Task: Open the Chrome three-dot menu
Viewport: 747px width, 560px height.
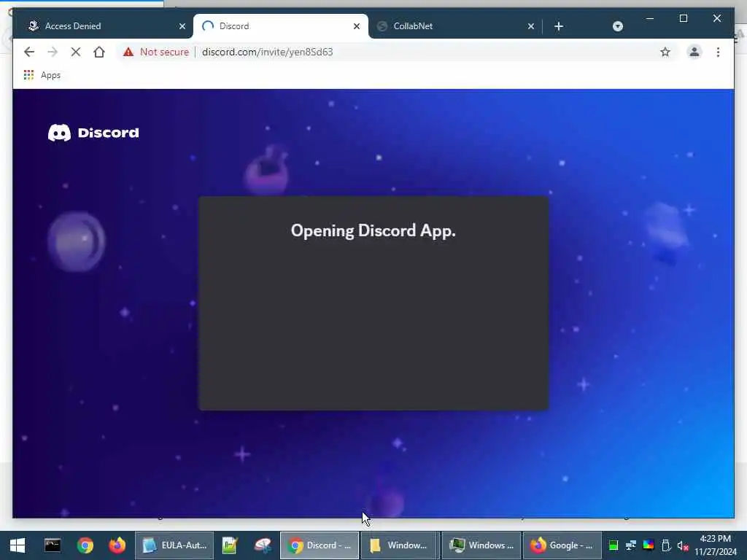Action: 718,52
